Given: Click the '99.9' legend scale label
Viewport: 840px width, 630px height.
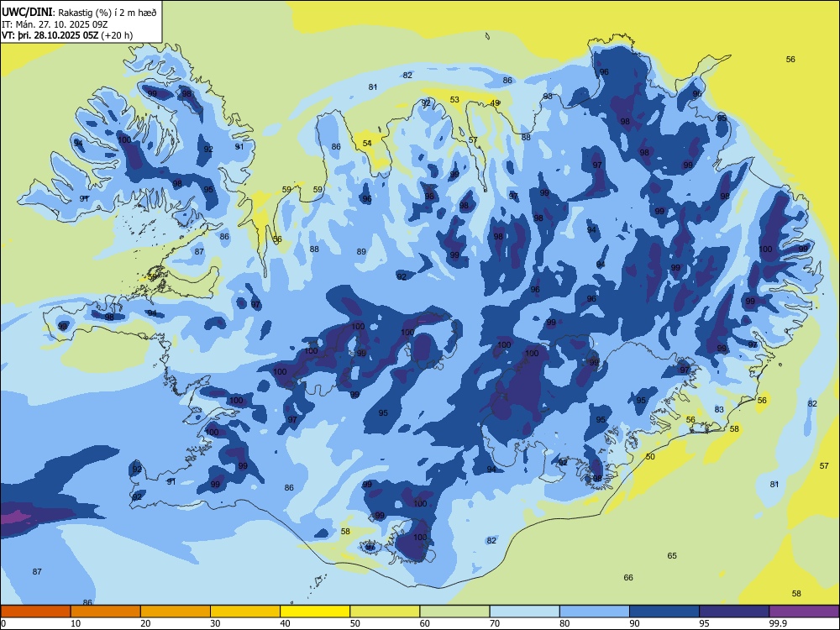Looking at the screenshot, I should 777,623.
